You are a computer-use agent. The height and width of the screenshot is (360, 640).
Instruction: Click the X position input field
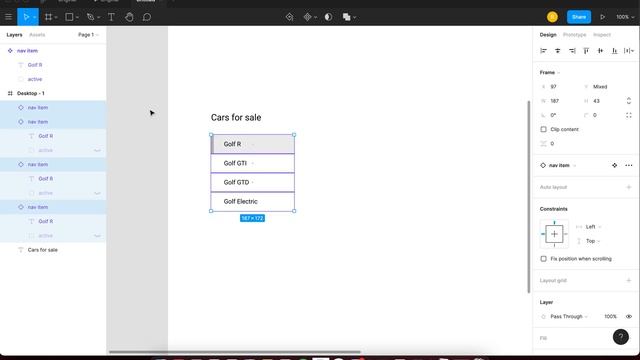point(559,87)
